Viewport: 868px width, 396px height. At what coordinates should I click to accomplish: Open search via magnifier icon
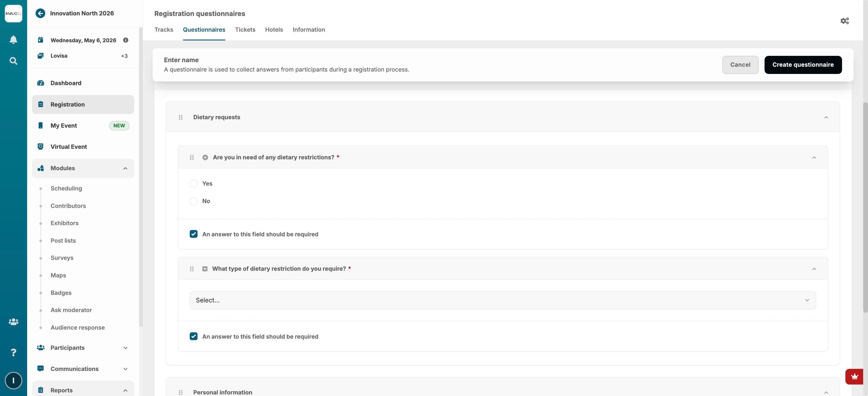[x=14, y=61]
